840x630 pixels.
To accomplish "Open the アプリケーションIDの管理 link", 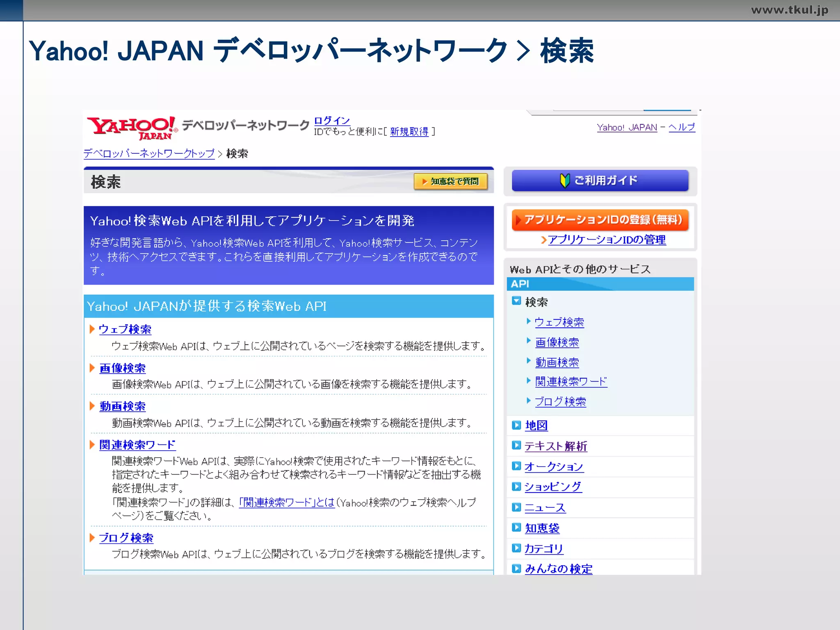I will pos(607,240).
